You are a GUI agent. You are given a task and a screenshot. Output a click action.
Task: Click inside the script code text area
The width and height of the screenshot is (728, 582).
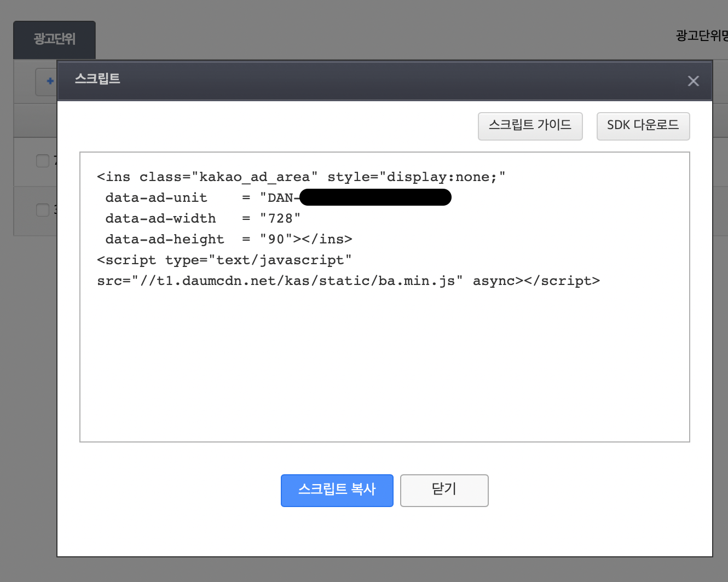click(x=384, y=297)
